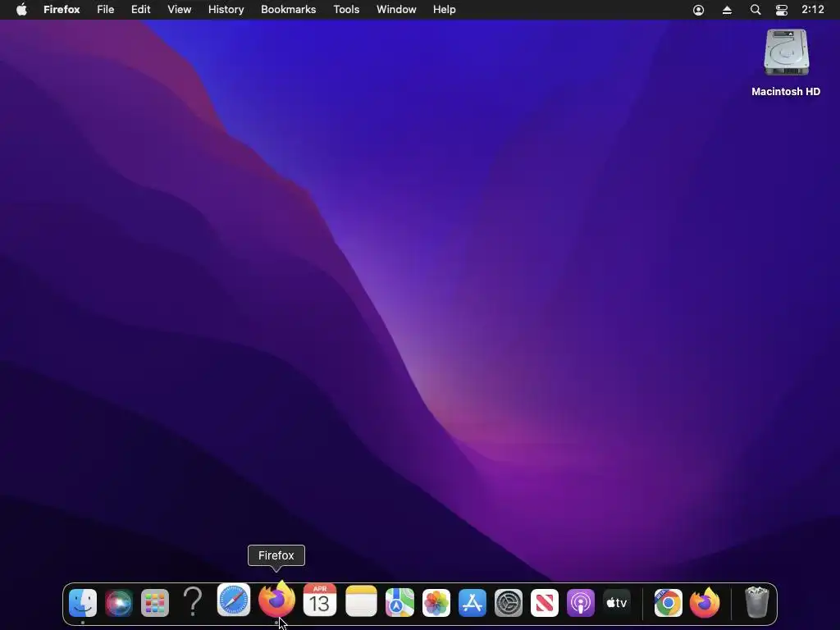Open Launchpad from the Dock
This screenshot has width=840, height=630.
click(x=155, y=603)
